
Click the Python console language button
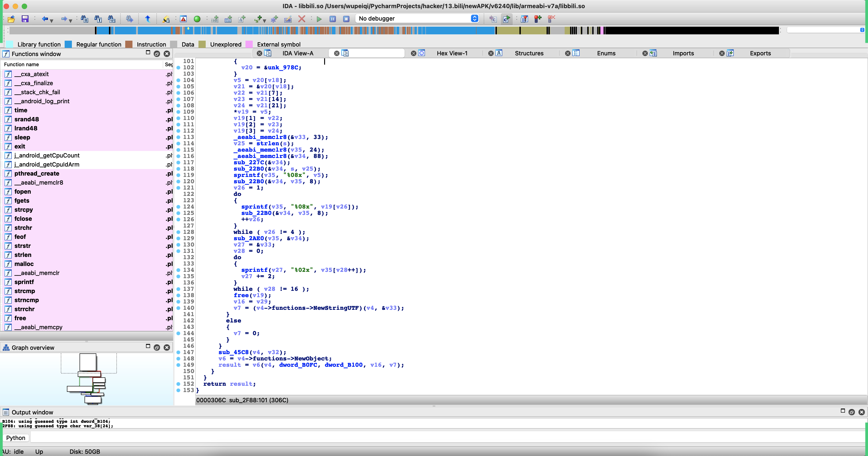[16, 438]
